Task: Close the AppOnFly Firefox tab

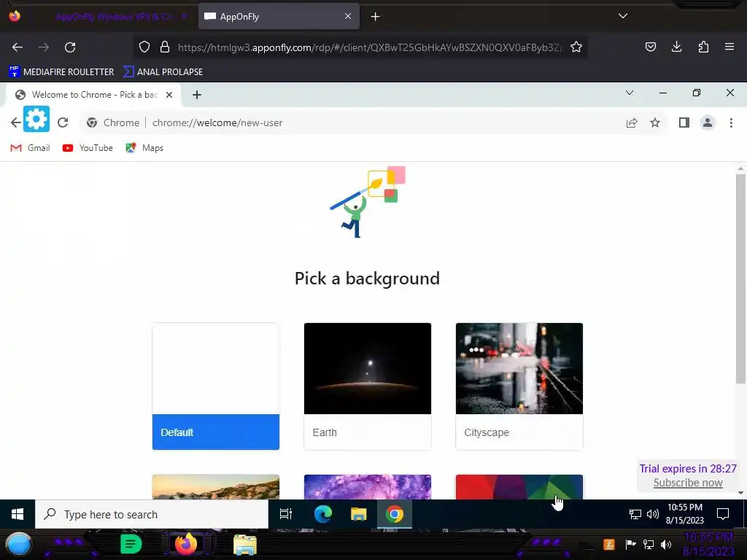Action: [348, 17]
